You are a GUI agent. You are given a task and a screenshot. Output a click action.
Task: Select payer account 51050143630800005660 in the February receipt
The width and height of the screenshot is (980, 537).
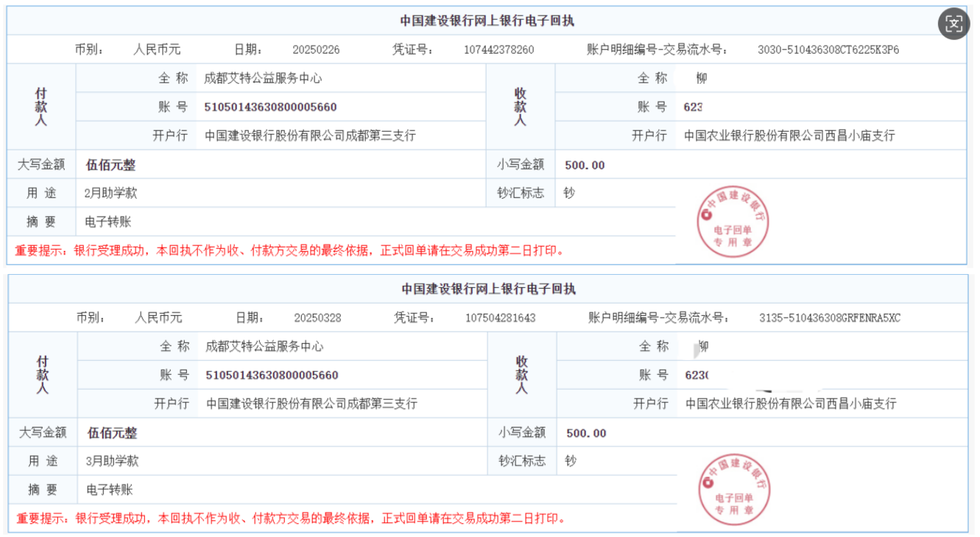[x=270, y=107]
